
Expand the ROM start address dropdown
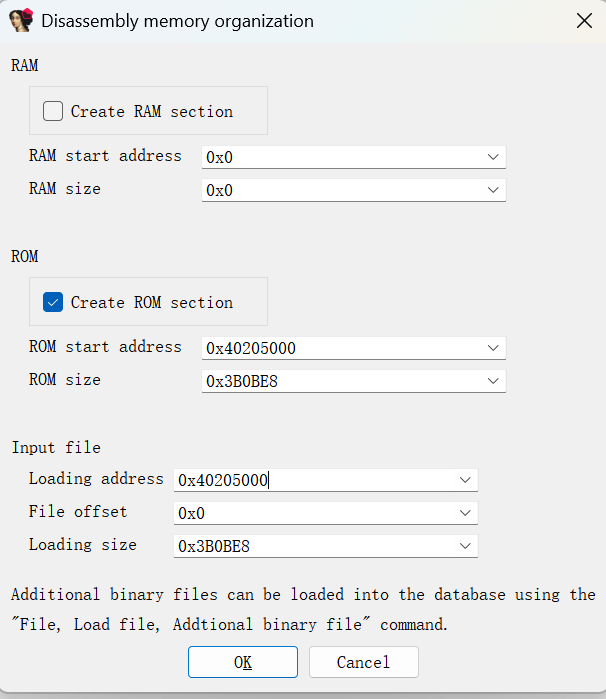tap(492, 348)
